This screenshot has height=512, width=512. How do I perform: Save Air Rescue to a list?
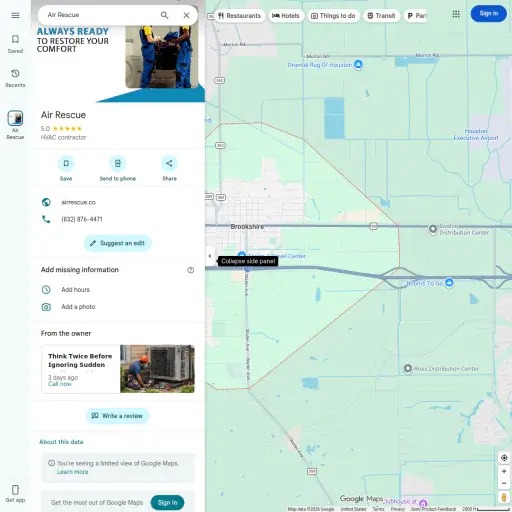coord(66,169)
